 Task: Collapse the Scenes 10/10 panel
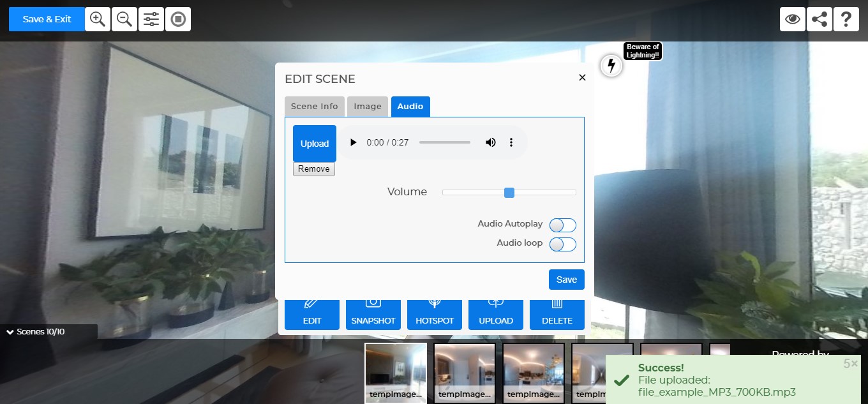[x=36, y=332]
